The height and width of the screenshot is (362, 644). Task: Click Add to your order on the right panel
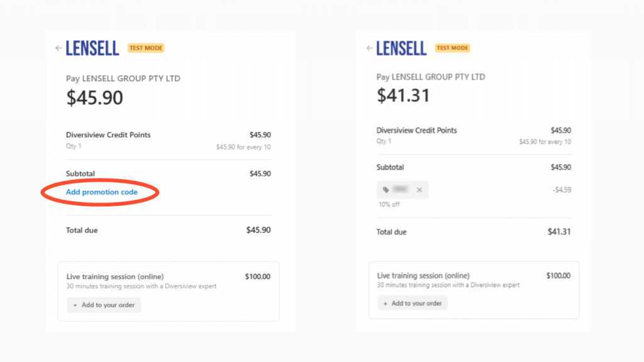[x=412, y=303]
